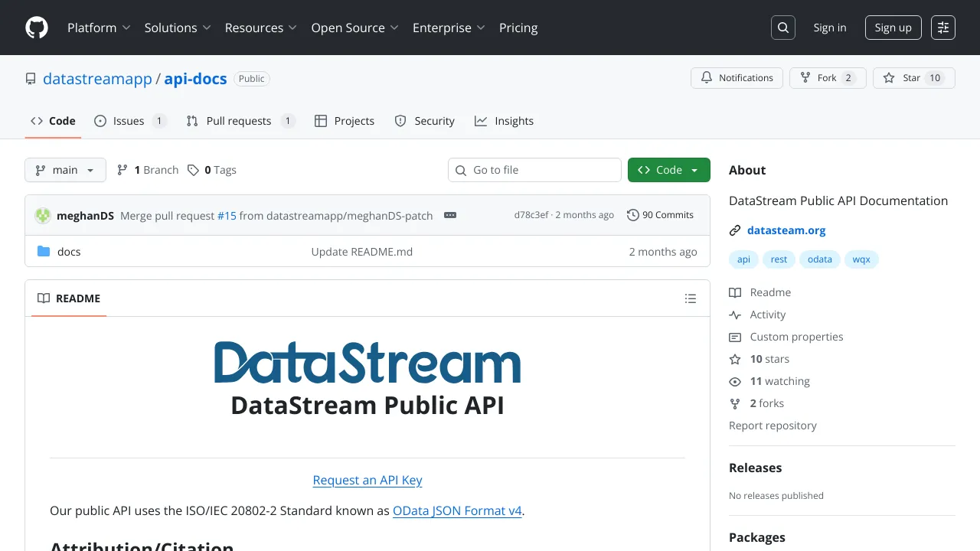
Task: Open commit hash d78c3ef
Action: click(531, 215)
